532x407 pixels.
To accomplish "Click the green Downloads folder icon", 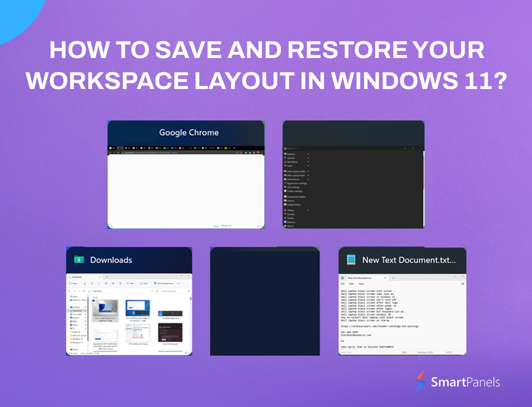I will pos(79,260).
